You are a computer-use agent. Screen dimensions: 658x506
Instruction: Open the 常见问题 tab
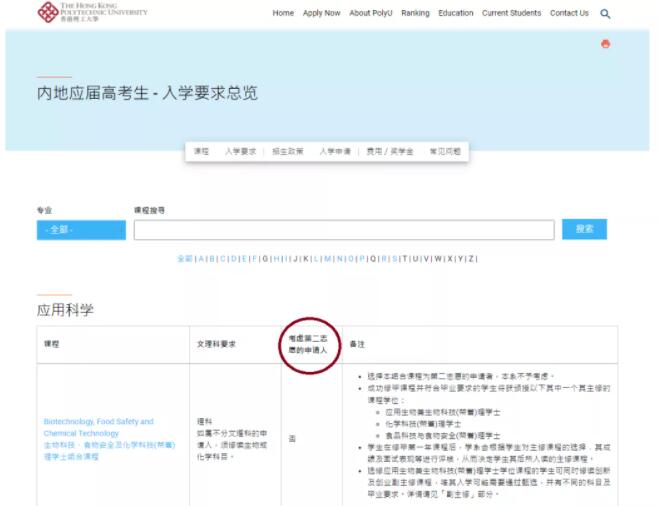[x=444, y=151]
